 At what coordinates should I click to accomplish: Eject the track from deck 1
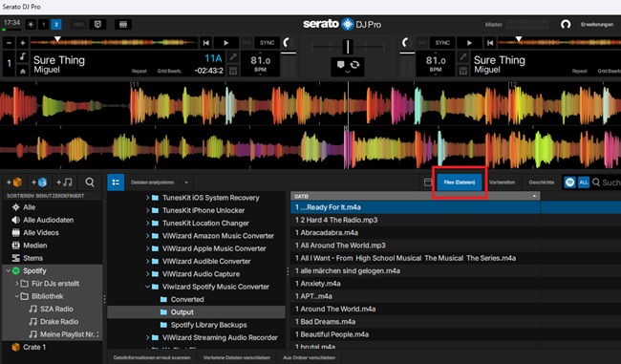tap(23, 71)
